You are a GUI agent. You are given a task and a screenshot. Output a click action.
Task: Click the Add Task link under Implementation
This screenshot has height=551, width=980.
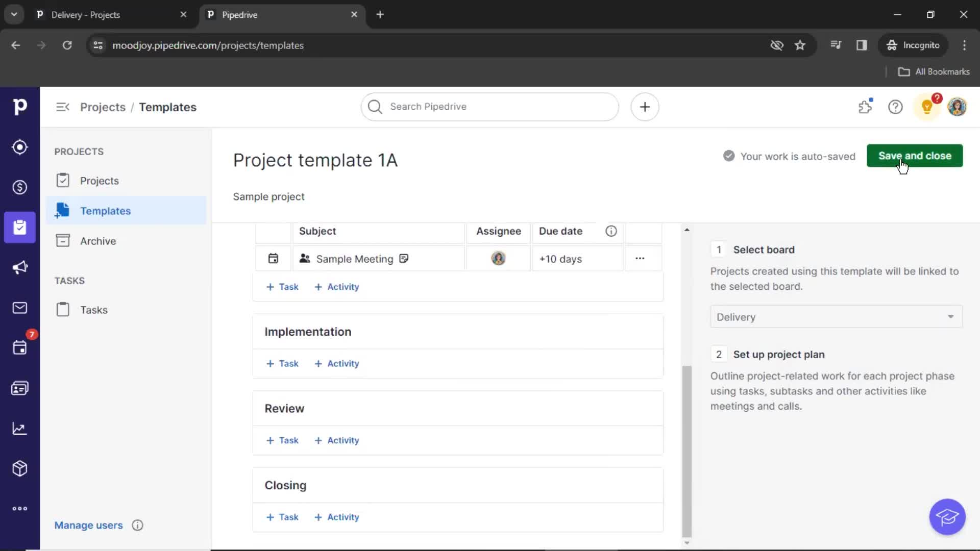pyautogui.click(x=283, y=363)
